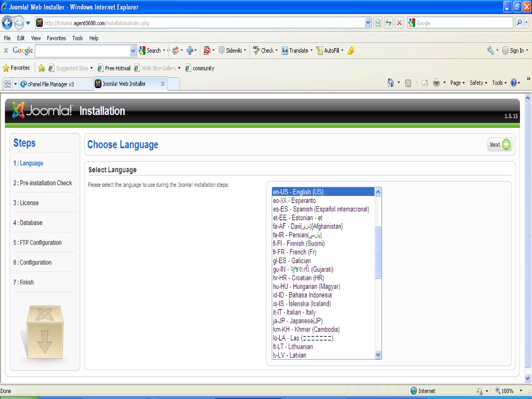Click the Google toolbar highlighter icon

pos(351,50)
